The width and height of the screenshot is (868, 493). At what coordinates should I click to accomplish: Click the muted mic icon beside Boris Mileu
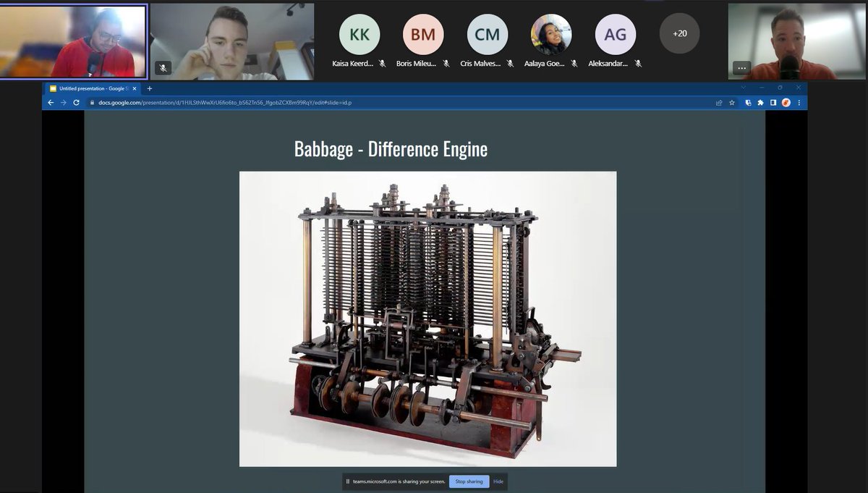pyautogui.click(x=446, y=64)
